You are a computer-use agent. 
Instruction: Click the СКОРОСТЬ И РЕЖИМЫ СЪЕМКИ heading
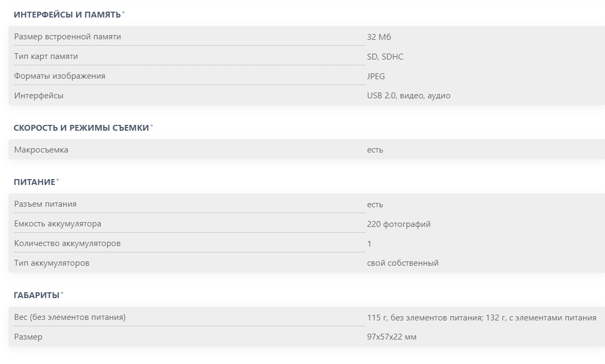(81, 128)
